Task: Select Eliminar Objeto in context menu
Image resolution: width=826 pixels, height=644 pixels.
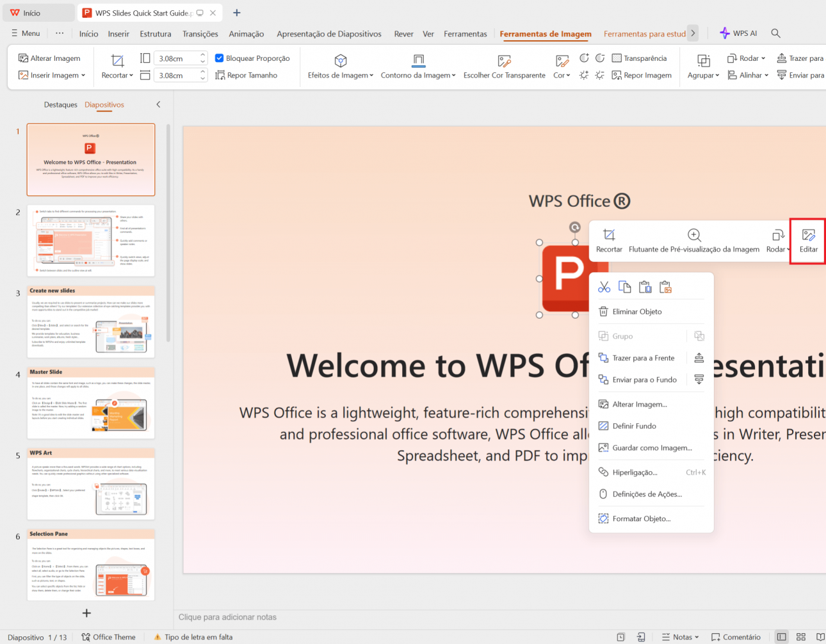Action: [x=651, y=312]
